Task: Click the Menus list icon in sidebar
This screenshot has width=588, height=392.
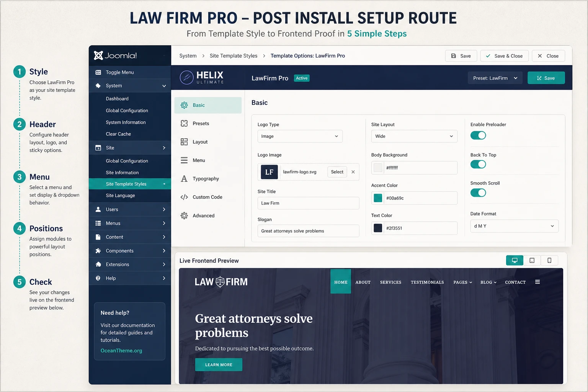Action: 98,223
